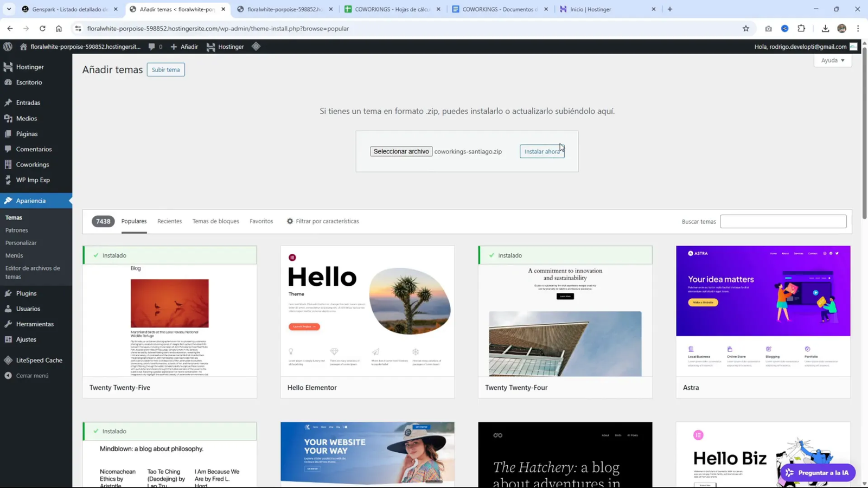Click the page vertical scrollbar
This screenshot has height=488, width=868.
tap(865, 133)
